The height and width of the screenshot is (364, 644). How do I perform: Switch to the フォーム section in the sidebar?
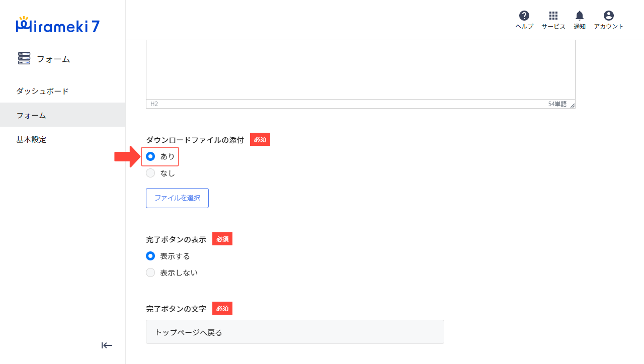(x=31, y=115)
